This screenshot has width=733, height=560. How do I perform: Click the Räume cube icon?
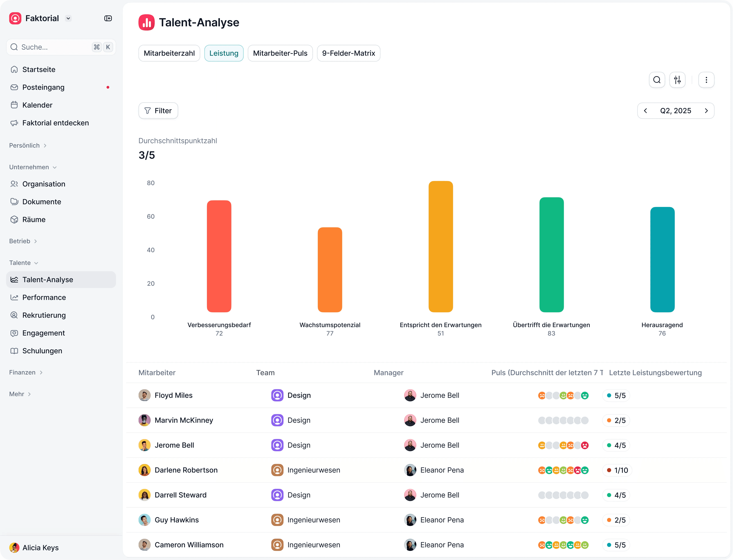click(14, 220)
